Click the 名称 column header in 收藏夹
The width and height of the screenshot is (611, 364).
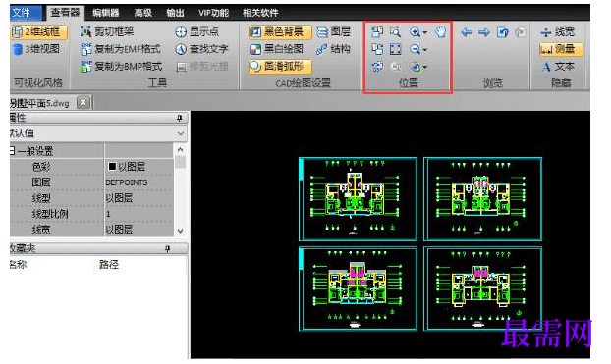19,265
